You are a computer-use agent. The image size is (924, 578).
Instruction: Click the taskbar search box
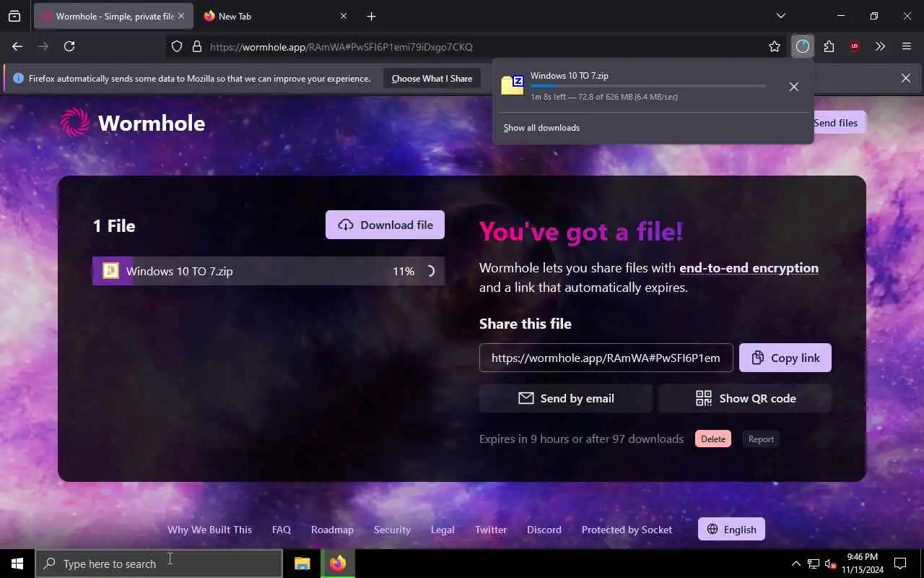click(x=159, y=564)
